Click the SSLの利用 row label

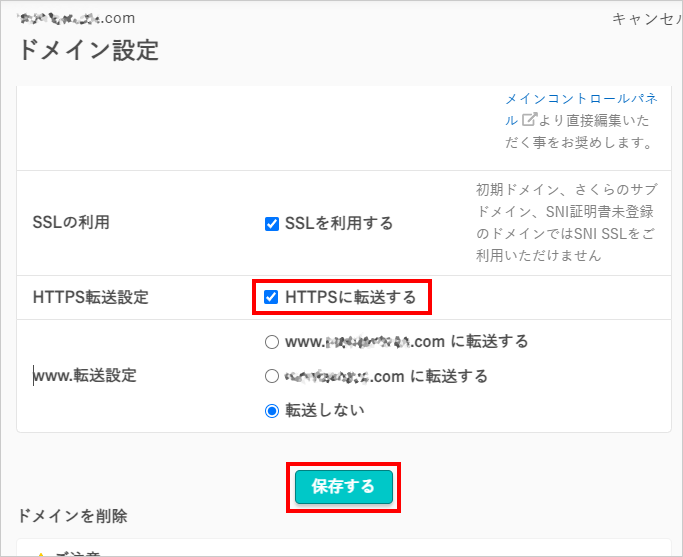tap(71, 223)
